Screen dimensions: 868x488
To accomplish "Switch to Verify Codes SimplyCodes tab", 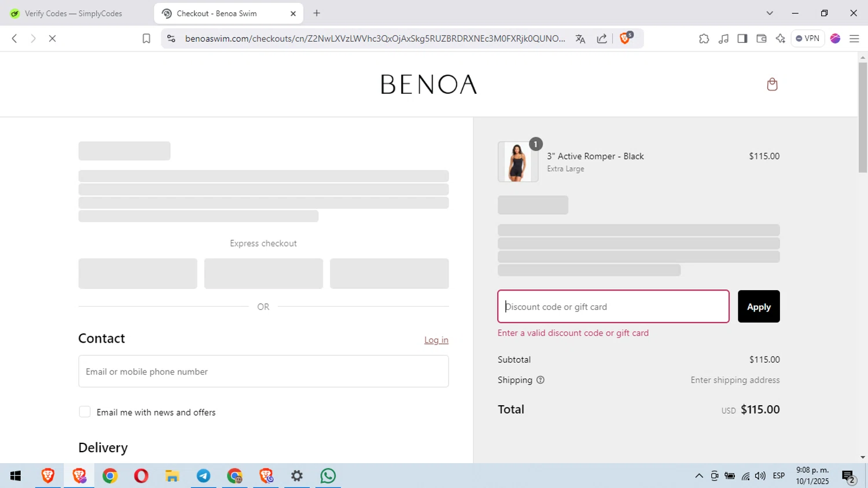I will coord(75,13).
